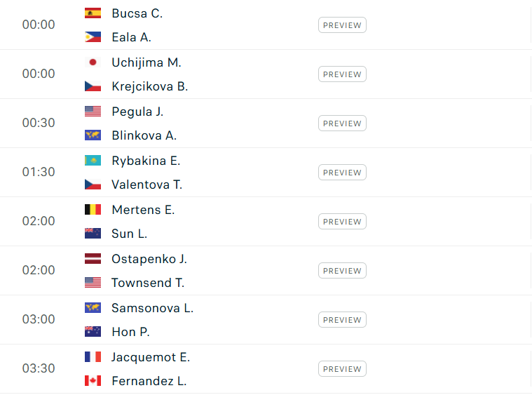
Task: Open the Preview for Bucsa vs Eala
Action: (342, 25)
